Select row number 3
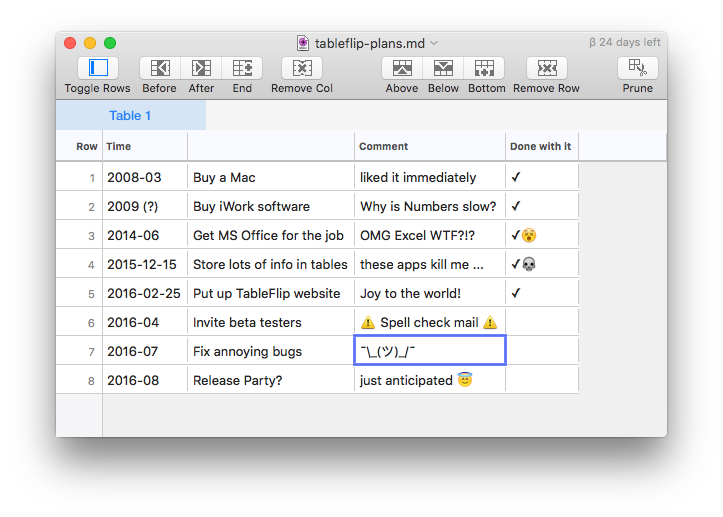This screenshot has height=517, width=723. click(79, 236)
